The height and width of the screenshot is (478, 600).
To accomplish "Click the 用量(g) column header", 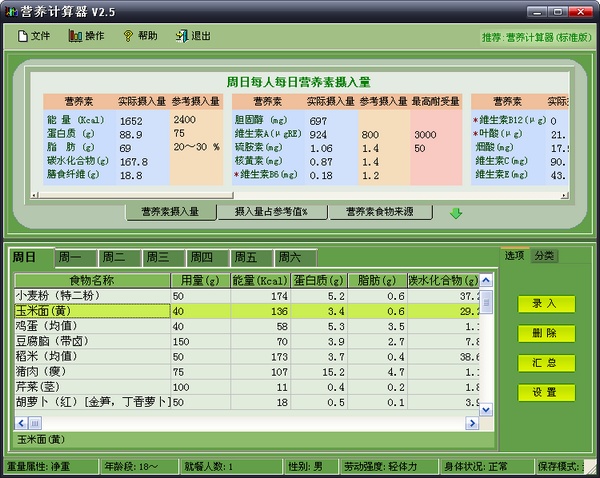I will point(201,281).
